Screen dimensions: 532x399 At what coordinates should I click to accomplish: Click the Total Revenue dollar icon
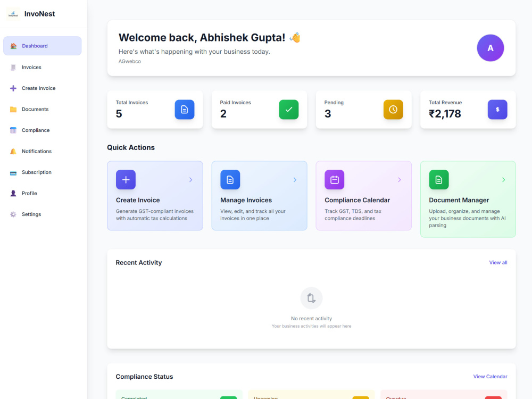coord(497,110)
